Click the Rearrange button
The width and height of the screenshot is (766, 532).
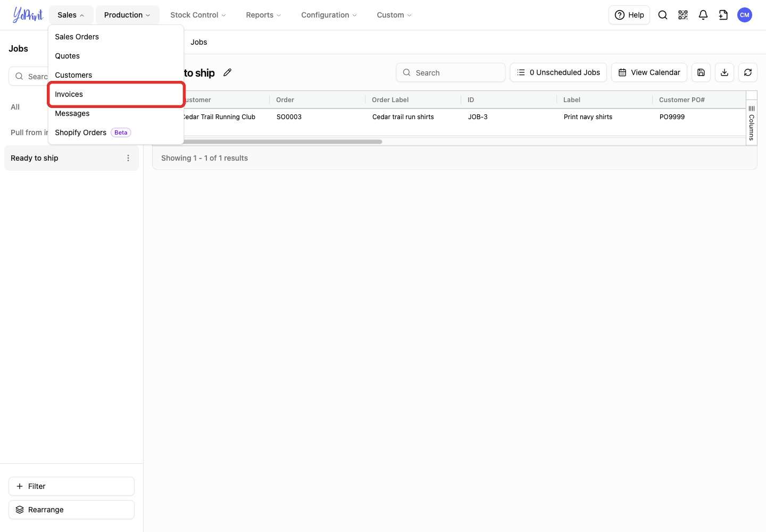(71, 510)
